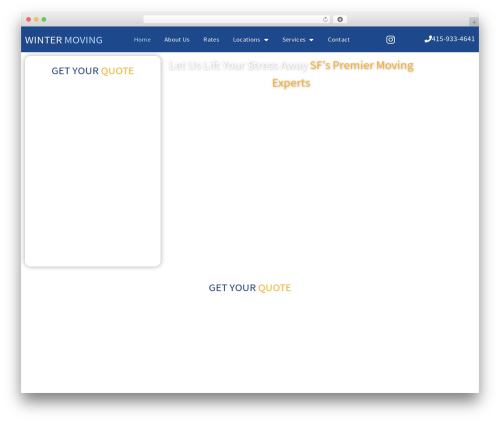Reload the page in the browser
The image size is (500, 423).
click(x=325, y=19)
